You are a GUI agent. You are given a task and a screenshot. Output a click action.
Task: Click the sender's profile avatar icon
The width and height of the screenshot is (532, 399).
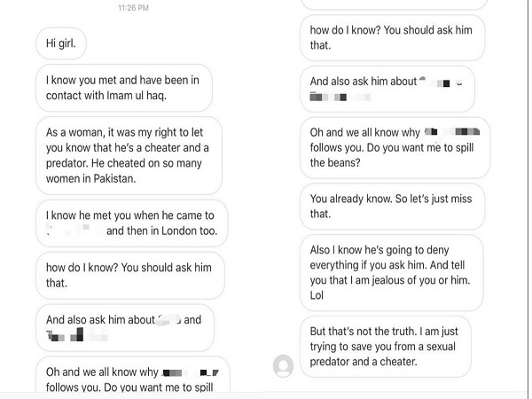(x=283, y=365)
